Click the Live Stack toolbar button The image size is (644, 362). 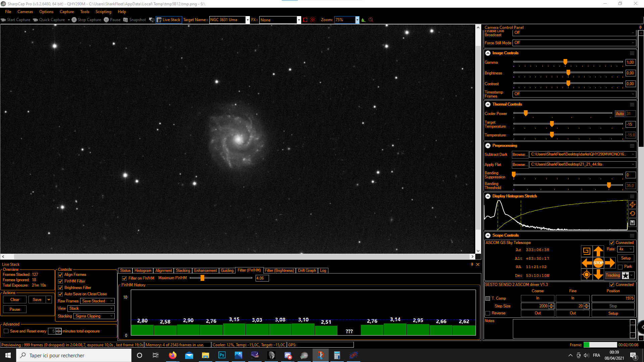click(169, 20)
